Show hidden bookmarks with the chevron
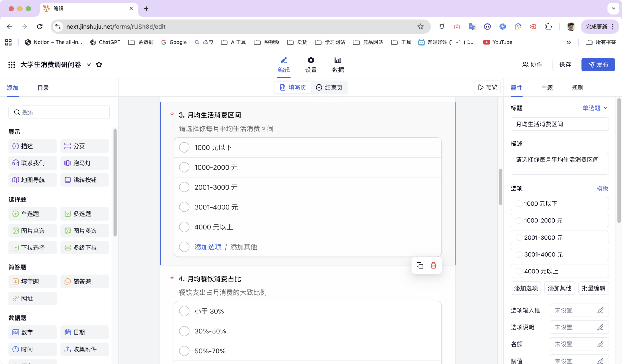 tap(568, 42)
